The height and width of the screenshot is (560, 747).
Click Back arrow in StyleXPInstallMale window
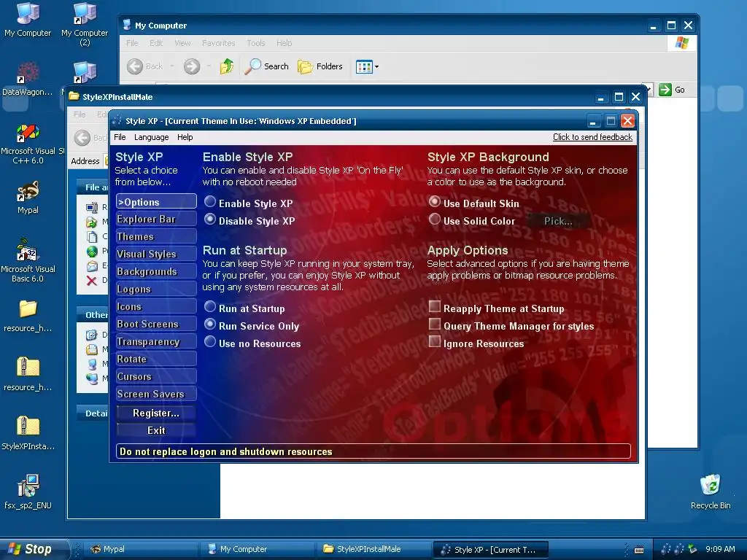82,138
